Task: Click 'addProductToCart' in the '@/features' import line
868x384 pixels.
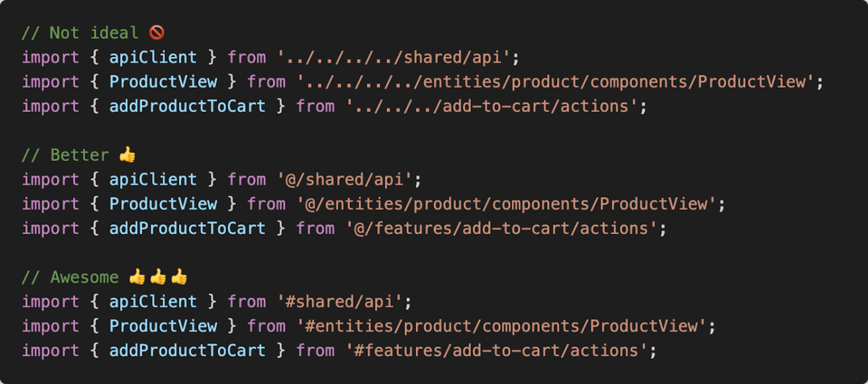Action: [x=187, y=228]
